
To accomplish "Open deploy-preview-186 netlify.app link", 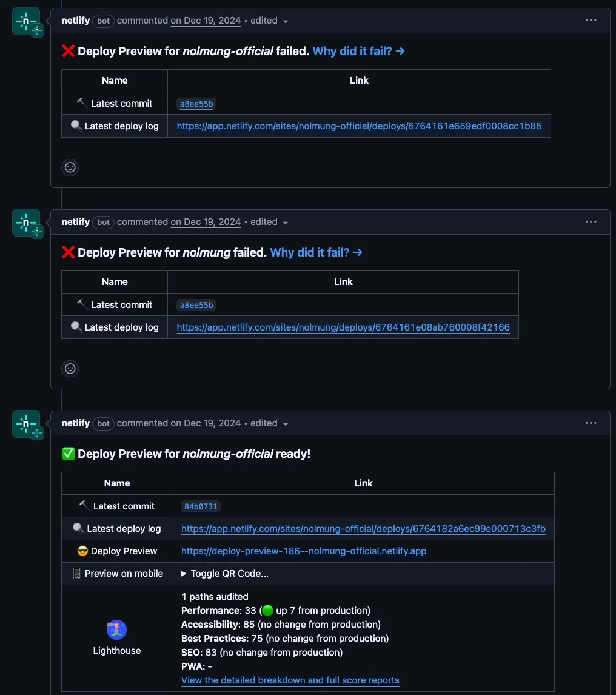I will [304, 551].
